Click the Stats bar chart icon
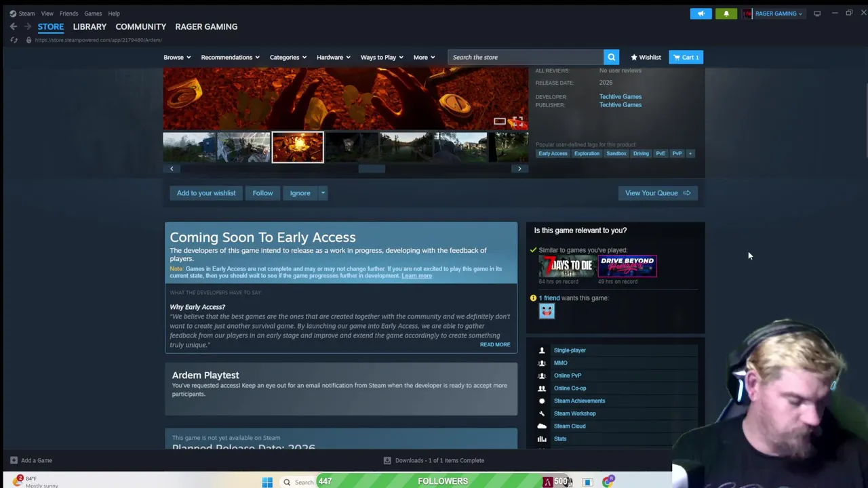This screenshot has width=868, height=488. pyautogui.click(x=541, y=439)
